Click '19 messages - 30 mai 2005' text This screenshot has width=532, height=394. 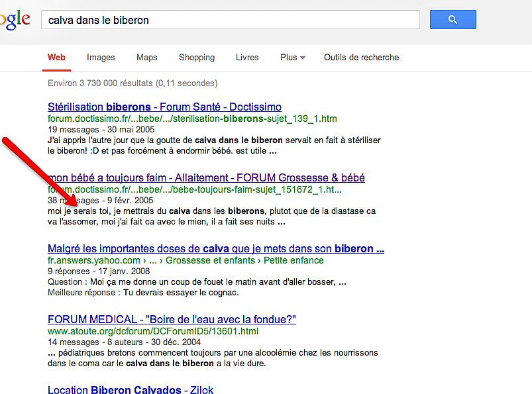click(x=101, y=130)
